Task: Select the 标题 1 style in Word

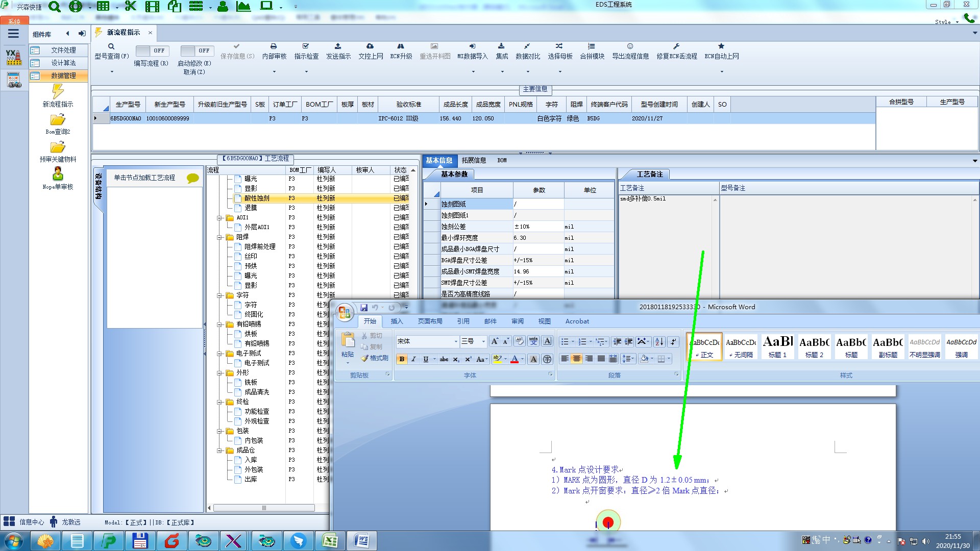Action: click(x=777, y=346)
